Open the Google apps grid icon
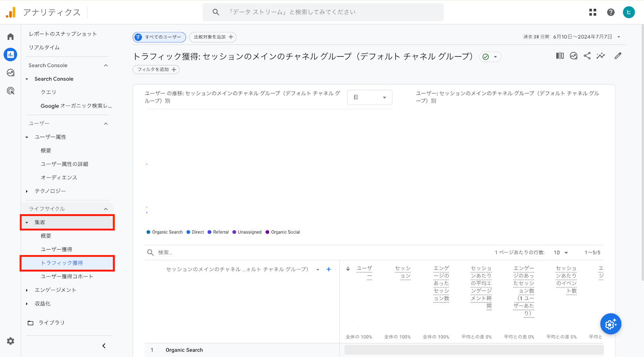Viewport: 644px width, 357px height. click(x=592, y=12)
